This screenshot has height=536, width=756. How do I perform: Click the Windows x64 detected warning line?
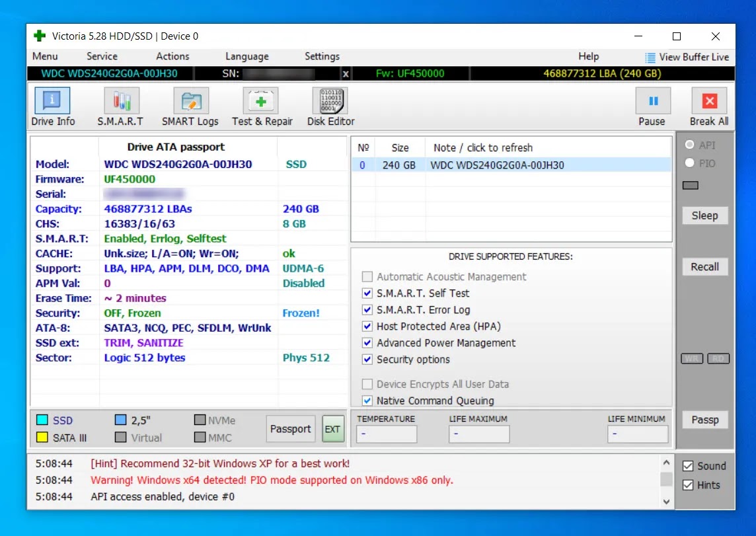[272, 480]
